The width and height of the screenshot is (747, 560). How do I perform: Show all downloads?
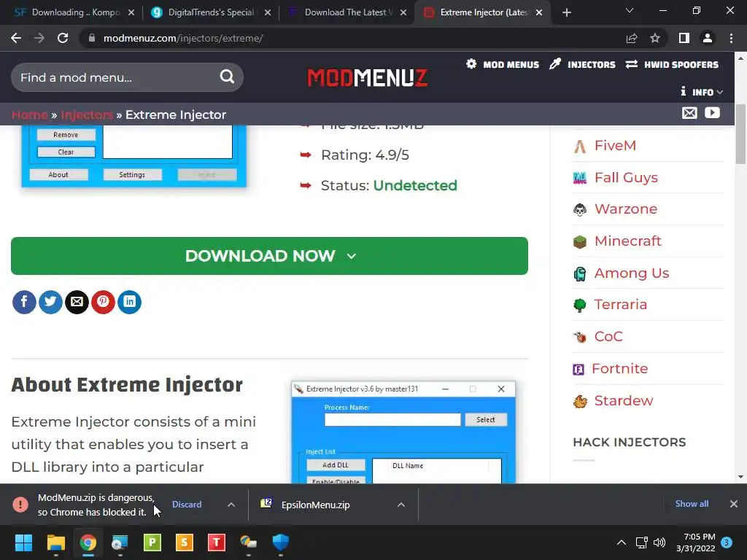(692, 504)
